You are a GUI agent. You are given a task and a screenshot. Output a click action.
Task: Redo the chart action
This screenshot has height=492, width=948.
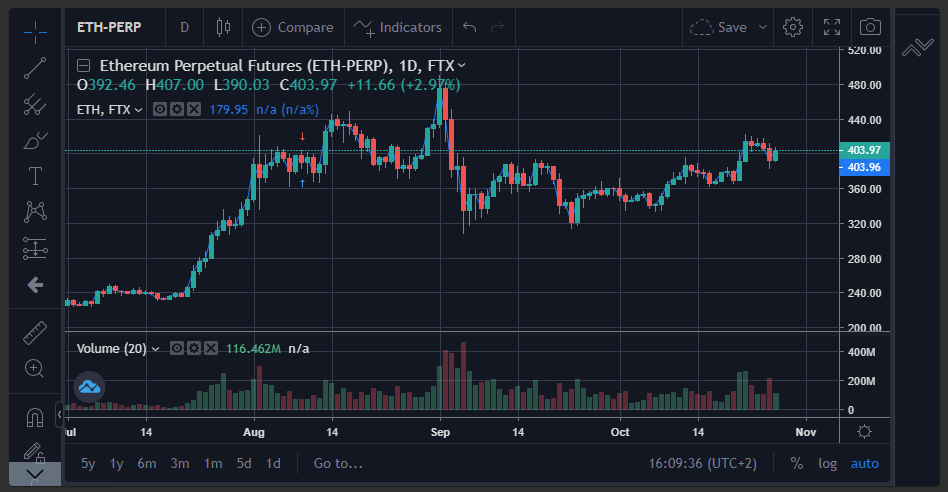(x=498, y=27)
